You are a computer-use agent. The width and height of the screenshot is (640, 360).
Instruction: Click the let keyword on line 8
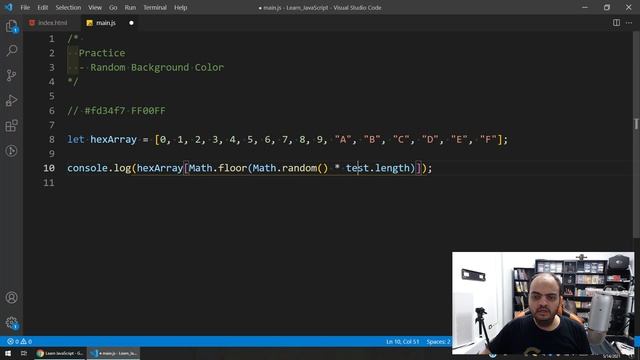[x=76, y=140]
